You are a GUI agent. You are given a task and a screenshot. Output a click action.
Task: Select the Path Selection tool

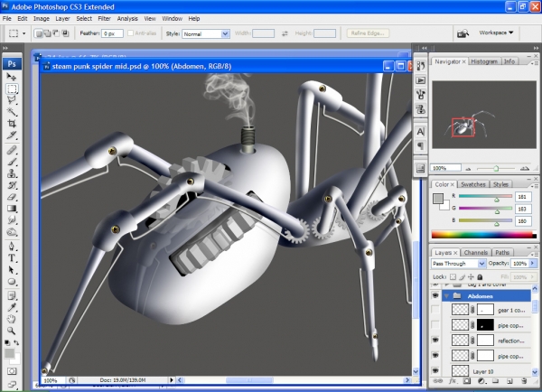(x=12, y=270)
